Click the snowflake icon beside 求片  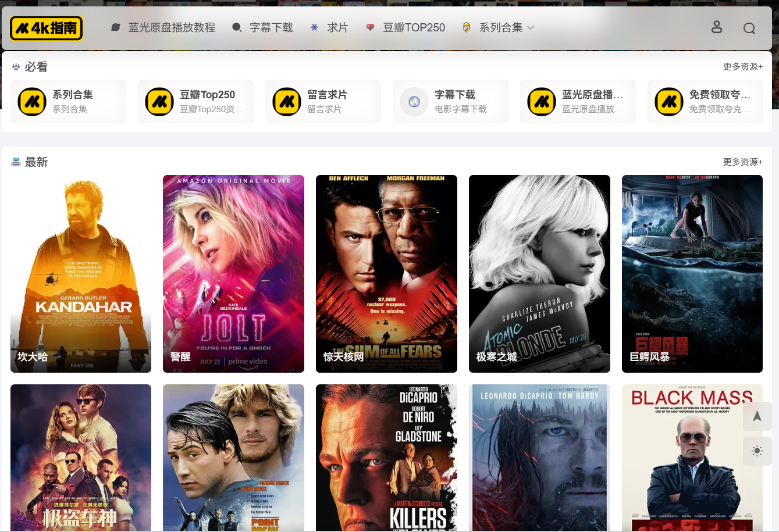click(x=314, y=27)
